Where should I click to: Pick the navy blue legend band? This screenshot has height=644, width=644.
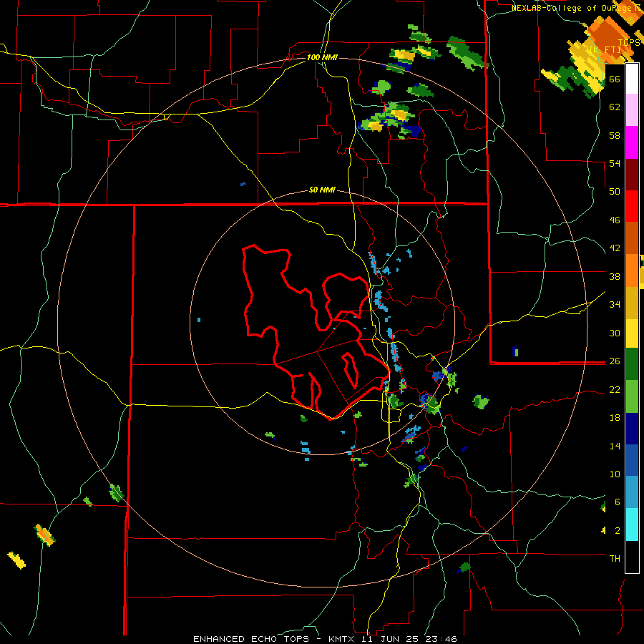[x=632, y=429]
